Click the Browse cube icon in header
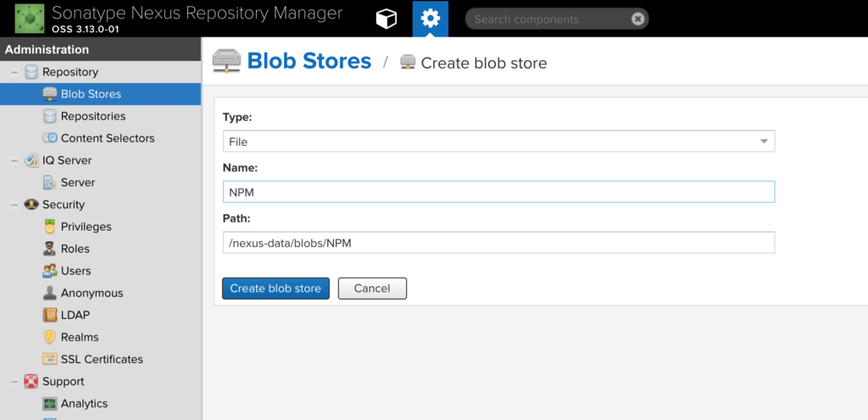This screenshot has height=420, width=868. tap(387, 19)
